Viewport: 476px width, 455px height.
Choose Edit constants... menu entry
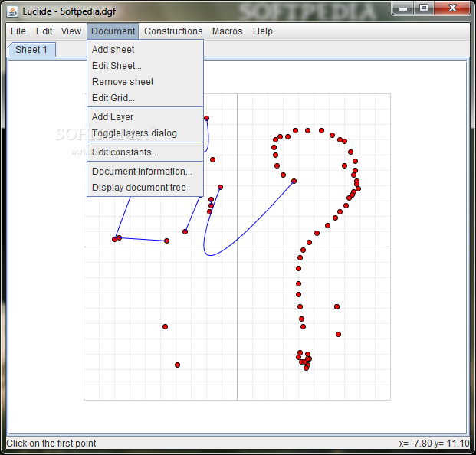[145, 152]
